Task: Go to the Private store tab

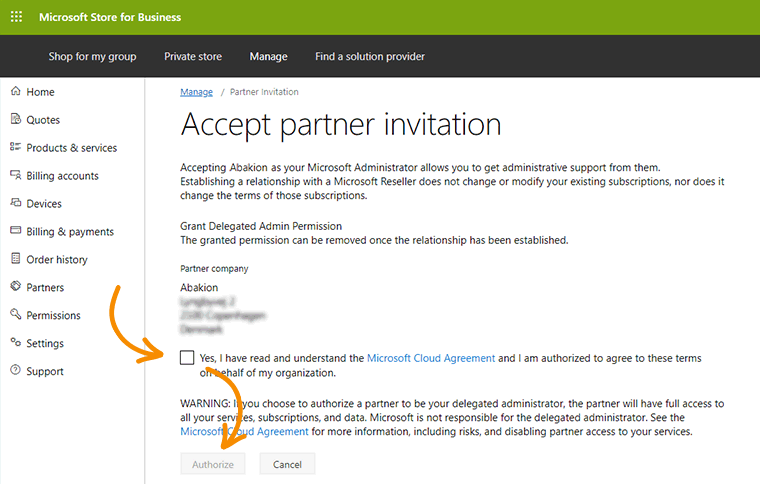Action: (193, 56)
